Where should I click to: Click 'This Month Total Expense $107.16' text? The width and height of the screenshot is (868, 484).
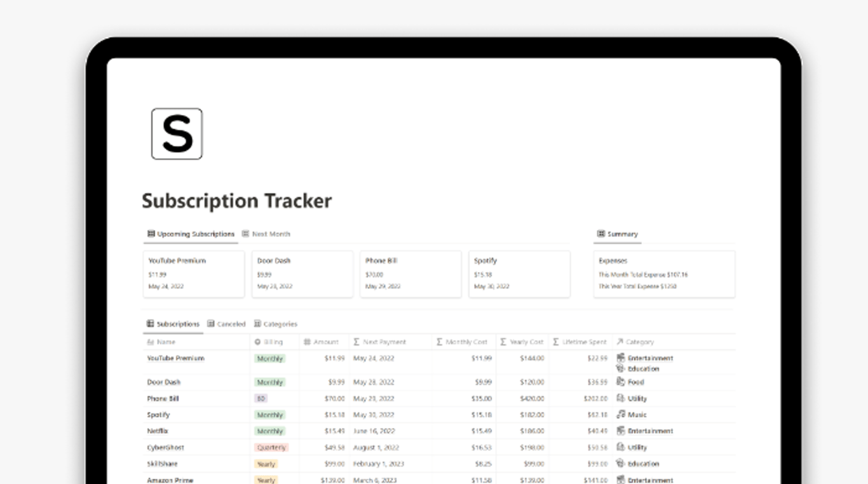(x=643, y=275)
